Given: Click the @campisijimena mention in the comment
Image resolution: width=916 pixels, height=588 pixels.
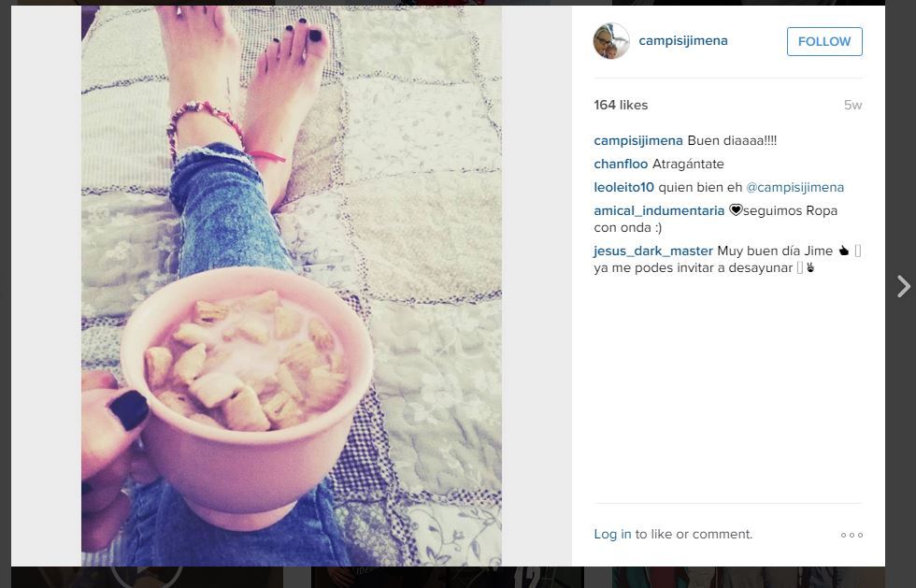Looking at the screenshot, I should [x=794, y=188].
